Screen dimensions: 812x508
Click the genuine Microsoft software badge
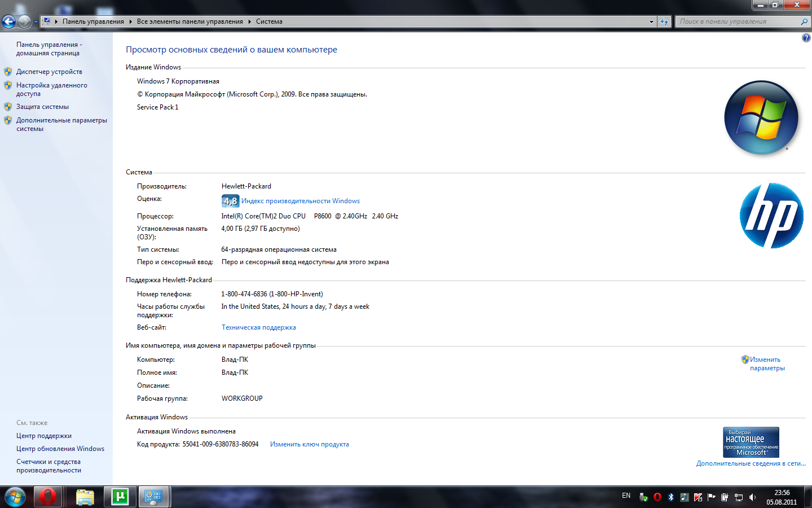[x=751, y=442]
